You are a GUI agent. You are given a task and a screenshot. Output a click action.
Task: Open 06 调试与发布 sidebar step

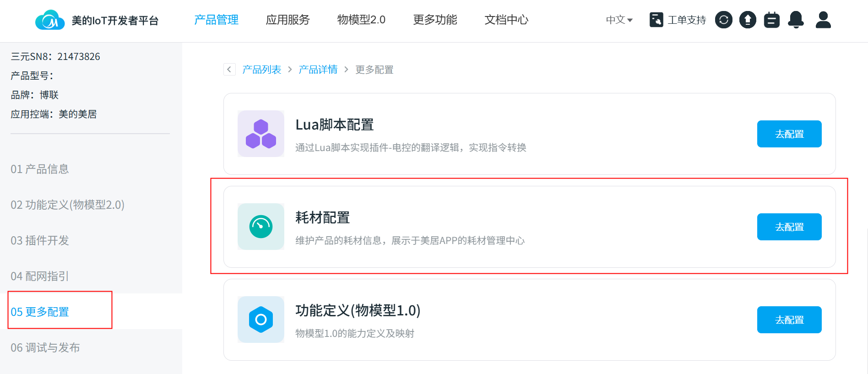[45, 347]
